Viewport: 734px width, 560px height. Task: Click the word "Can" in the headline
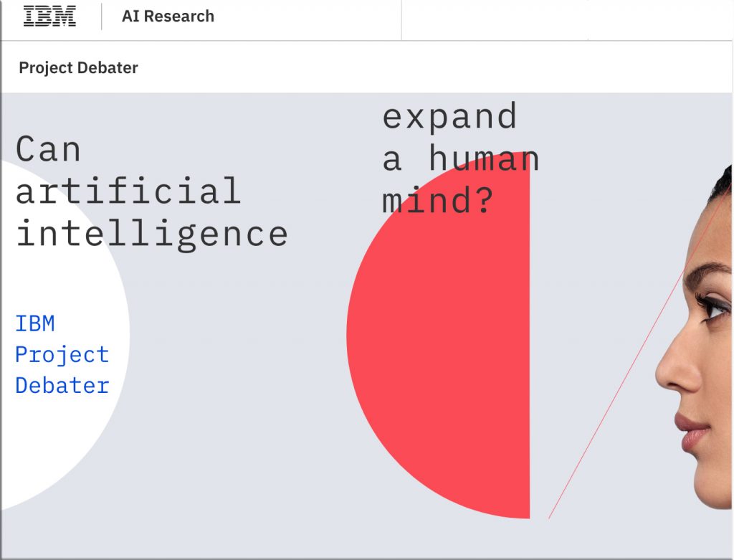pos(48,149)
